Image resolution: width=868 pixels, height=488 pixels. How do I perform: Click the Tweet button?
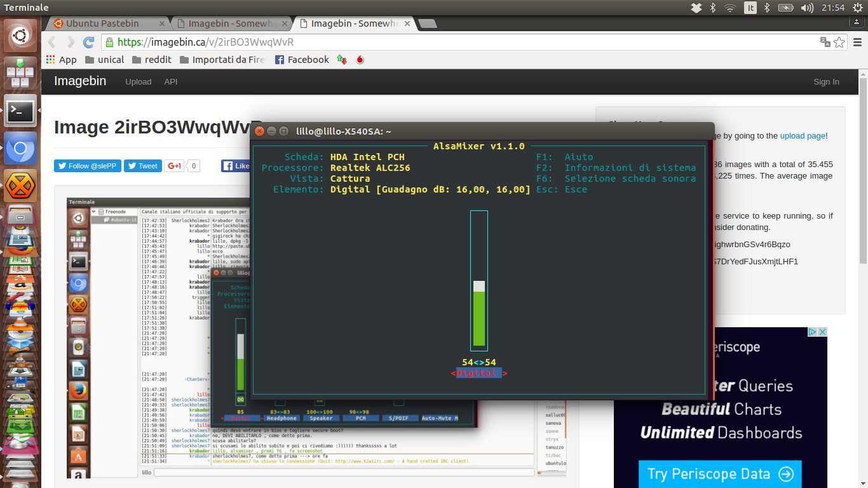click(x=142, y=166)
